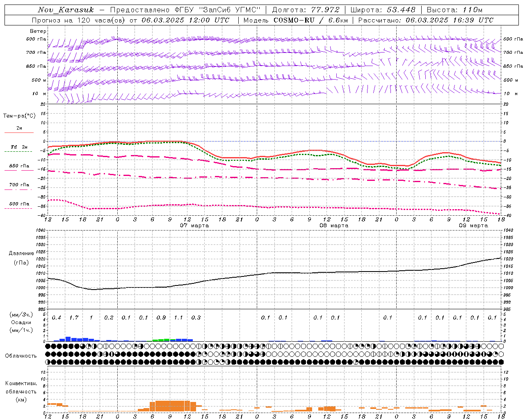Click the Облачность cloud cover label

(x=21, y=356)
